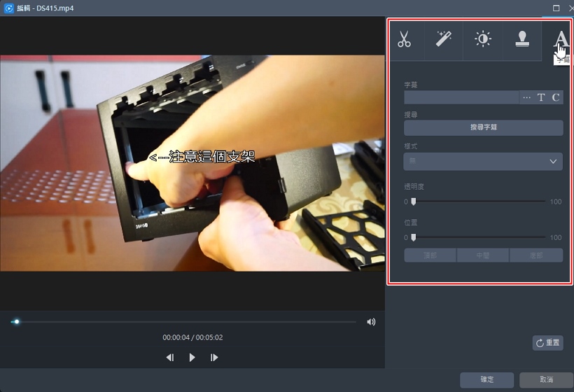574x392 pixels.
Task: Select the 頂部 top position option
Action: pos(430,255)
